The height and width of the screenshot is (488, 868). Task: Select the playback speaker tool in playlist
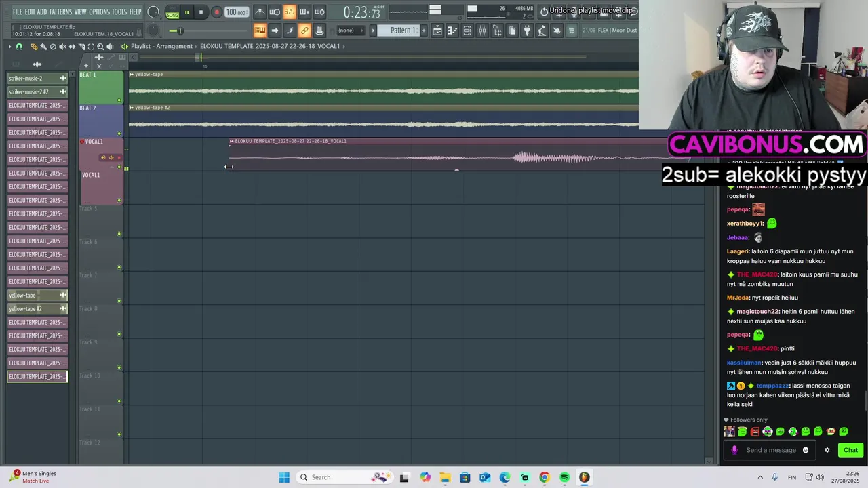point(110,46)
